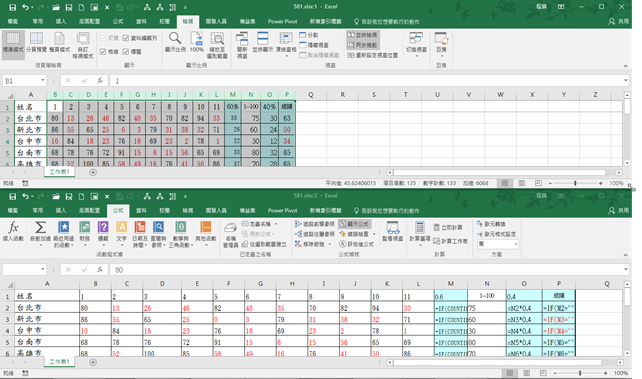The height and width of the screenshot is (379, 642).
Task: Click New Window (開新視窗) in top ribbon
Action: pyautogui.click(x=242, y=45)
